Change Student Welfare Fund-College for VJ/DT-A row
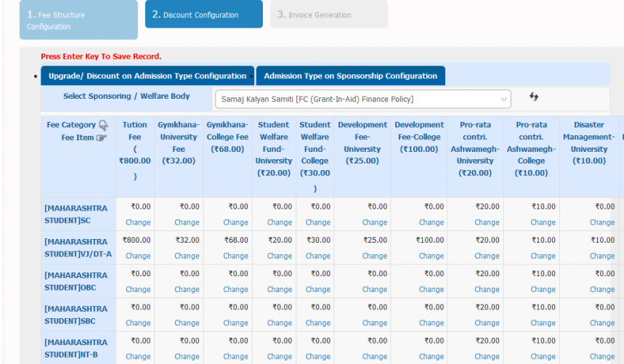This screenshot has width=624, height=364. (x=318, y=256)
